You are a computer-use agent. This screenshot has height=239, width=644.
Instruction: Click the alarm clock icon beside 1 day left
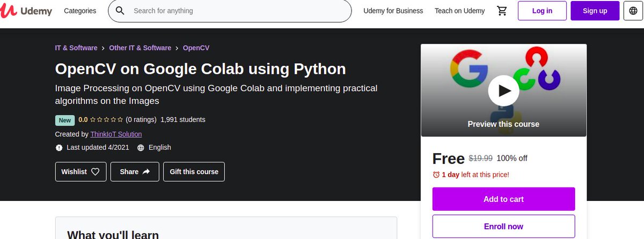click(436, 175)
